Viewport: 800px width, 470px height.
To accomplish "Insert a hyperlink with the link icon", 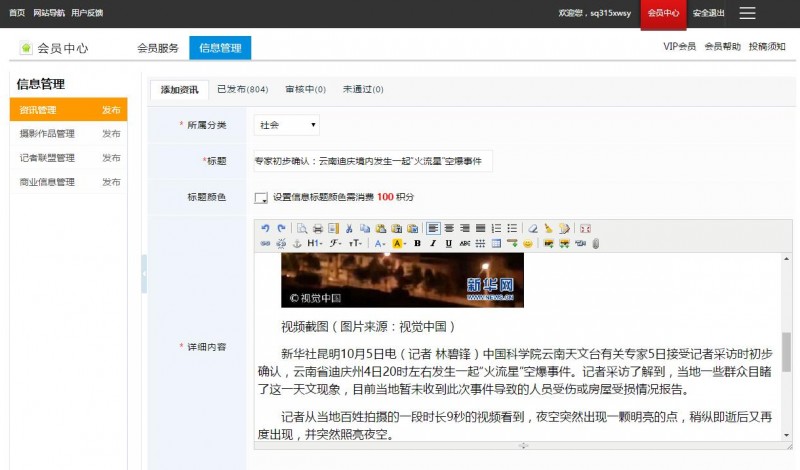I will pyautogui.click(x=265, y=243).
